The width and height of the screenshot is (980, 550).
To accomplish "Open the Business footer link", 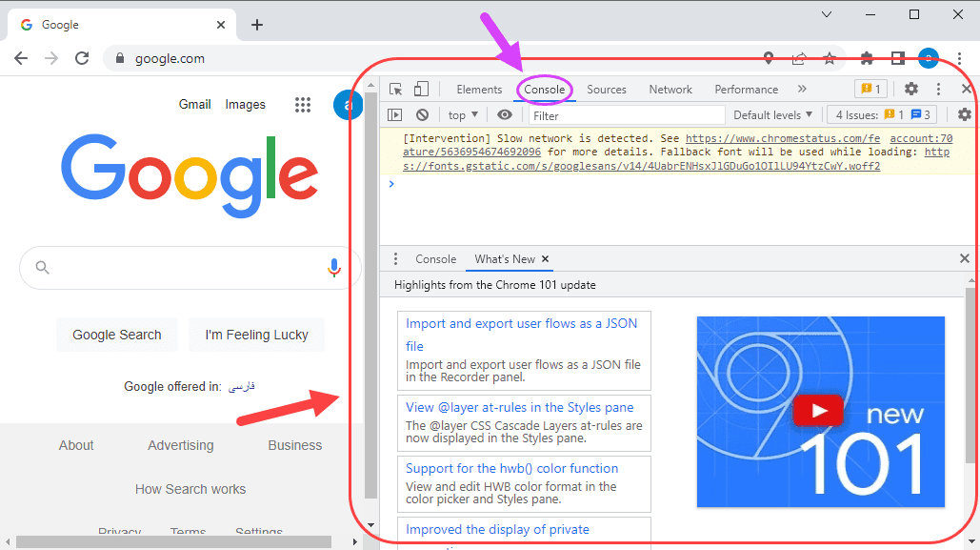I will (295, 445).
